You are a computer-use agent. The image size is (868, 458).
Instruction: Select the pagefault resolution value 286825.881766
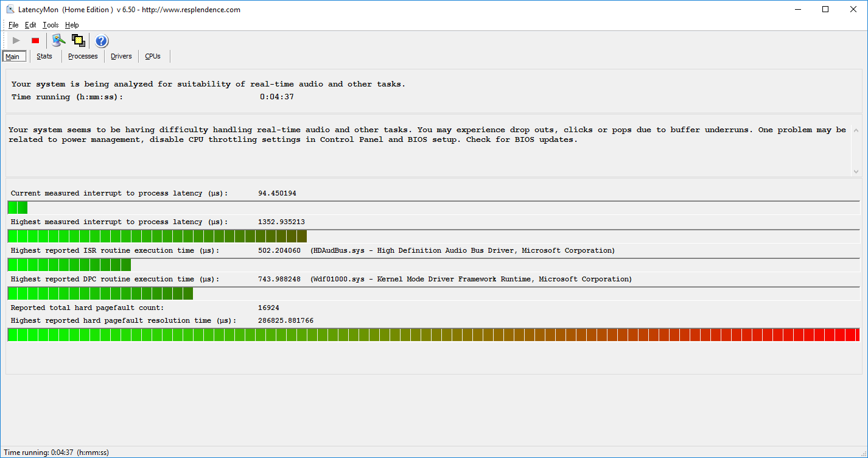[285, 320]
